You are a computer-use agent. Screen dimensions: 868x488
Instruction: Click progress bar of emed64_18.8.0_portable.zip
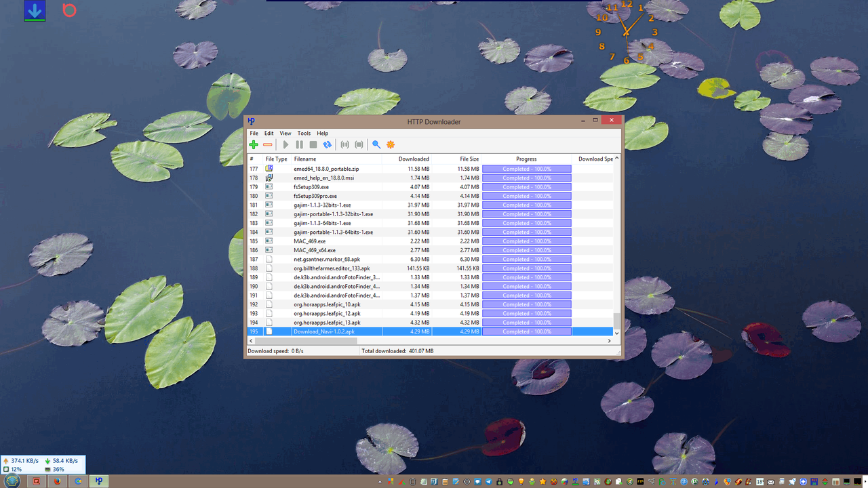click(x=527, y=169)
